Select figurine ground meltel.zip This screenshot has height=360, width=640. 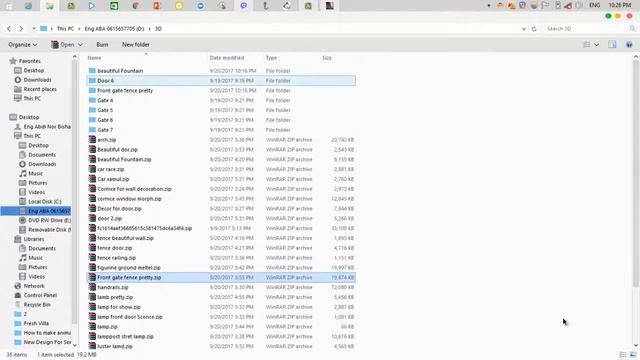(129, 267)
